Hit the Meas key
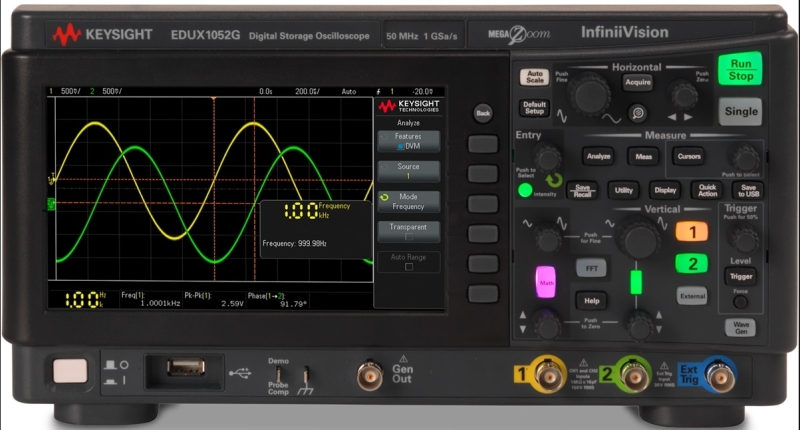The height and width of the screenshot is (430, 800). [643, 157]
